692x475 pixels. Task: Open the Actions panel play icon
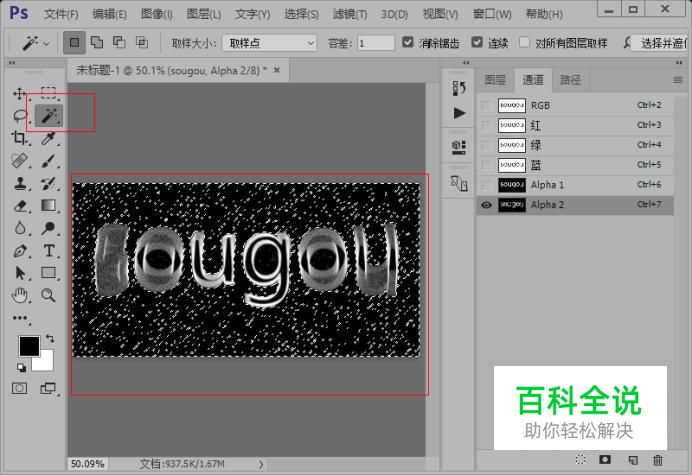click(x=459, y=113)
